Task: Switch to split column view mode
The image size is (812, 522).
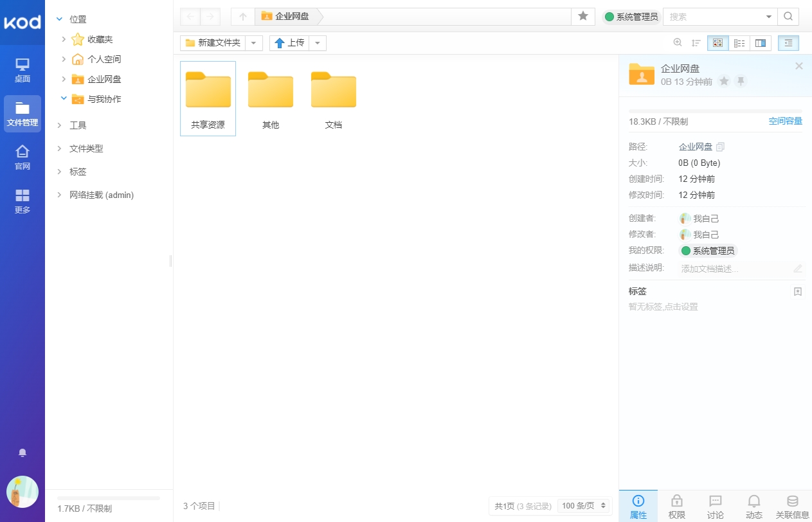Action: point(761,43)
